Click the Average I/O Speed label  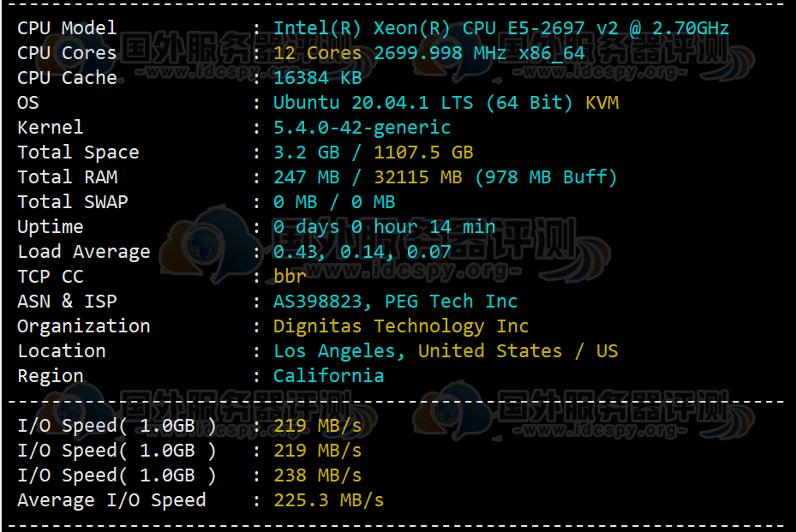coord(111,500)
